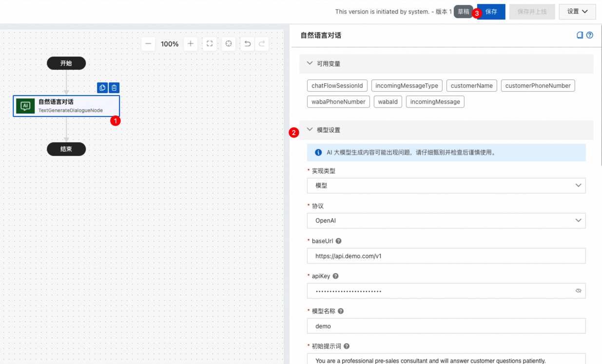
Task: Click help icon next to apiKey
Action: pyautogui.click(x=335, y=276)
